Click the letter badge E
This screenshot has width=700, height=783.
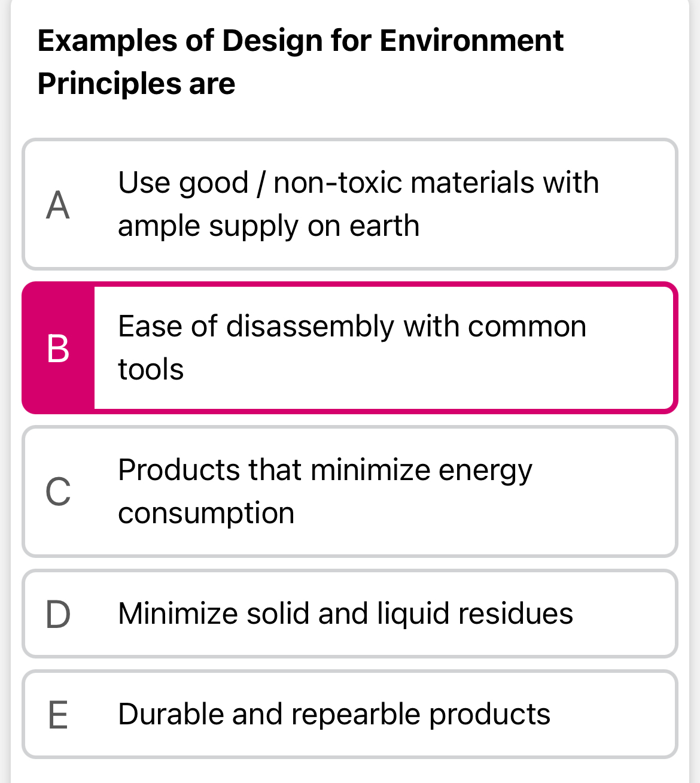pos(58,714)
